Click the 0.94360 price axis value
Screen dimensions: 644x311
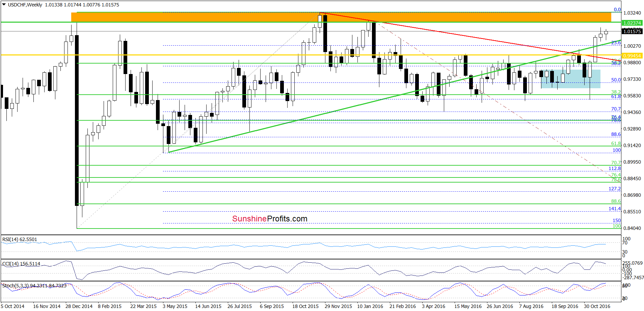(x=632, y=112)
